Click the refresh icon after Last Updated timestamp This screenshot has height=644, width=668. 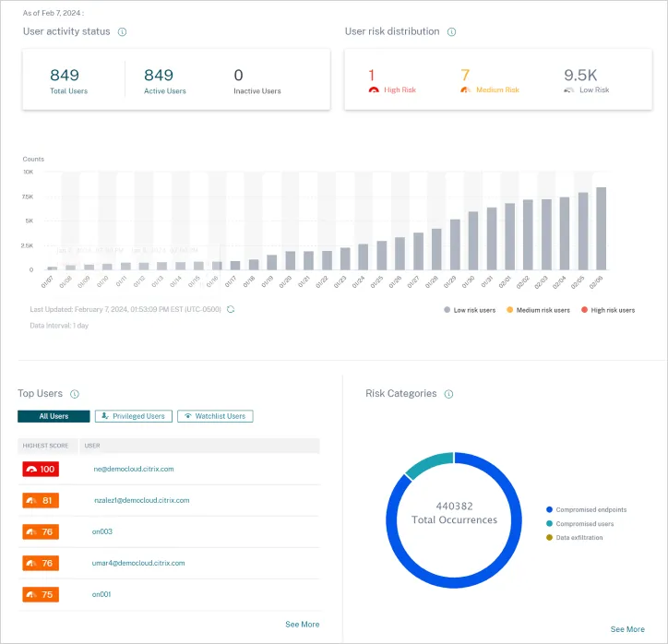click(231, 309)
